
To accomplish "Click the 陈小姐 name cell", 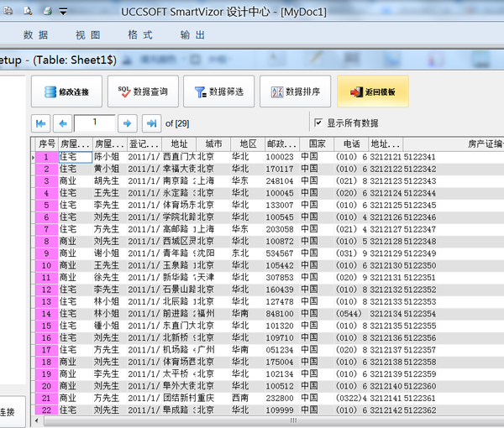I will (109, 157).
